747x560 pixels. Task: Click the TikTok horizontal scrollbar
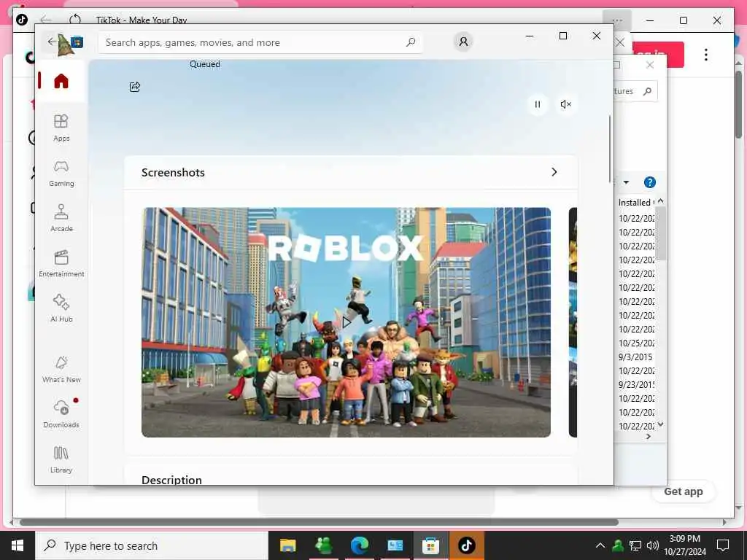tap(320, 522)
